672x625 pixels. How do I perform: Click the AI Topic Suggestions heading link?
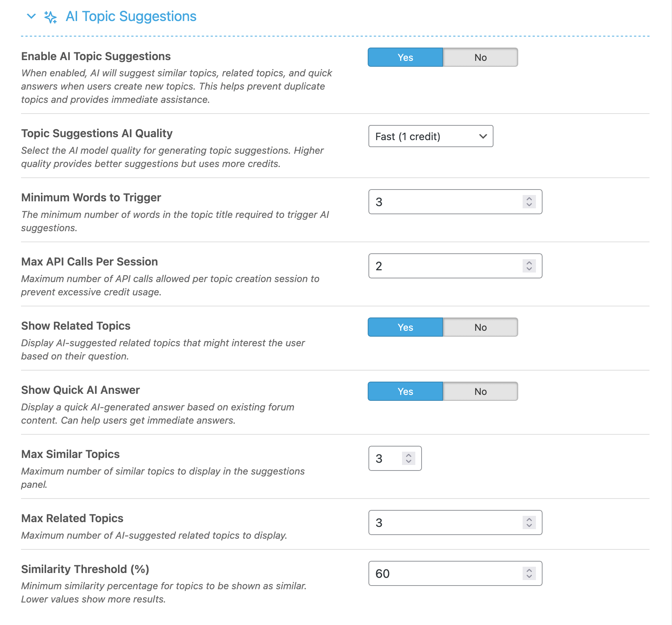(131, 16)
